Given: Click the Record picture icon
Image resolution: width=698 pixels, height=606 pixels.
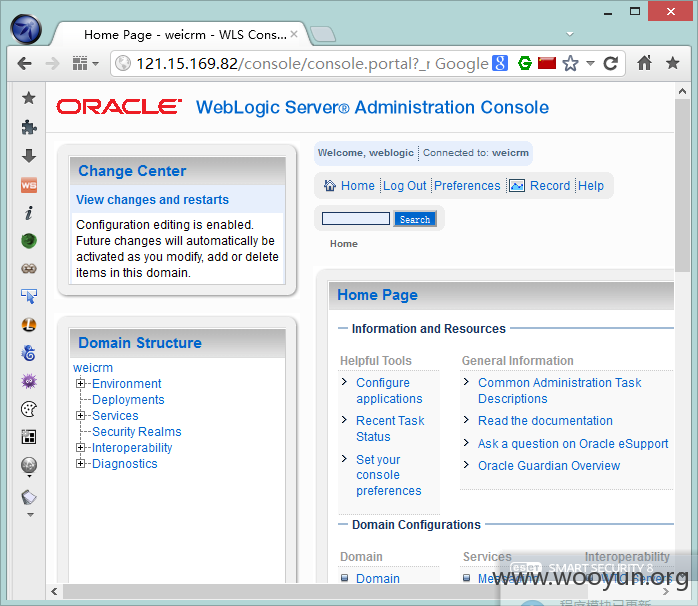Looking at the screenshot, I should pyautogui.click(x=517, y=185).
